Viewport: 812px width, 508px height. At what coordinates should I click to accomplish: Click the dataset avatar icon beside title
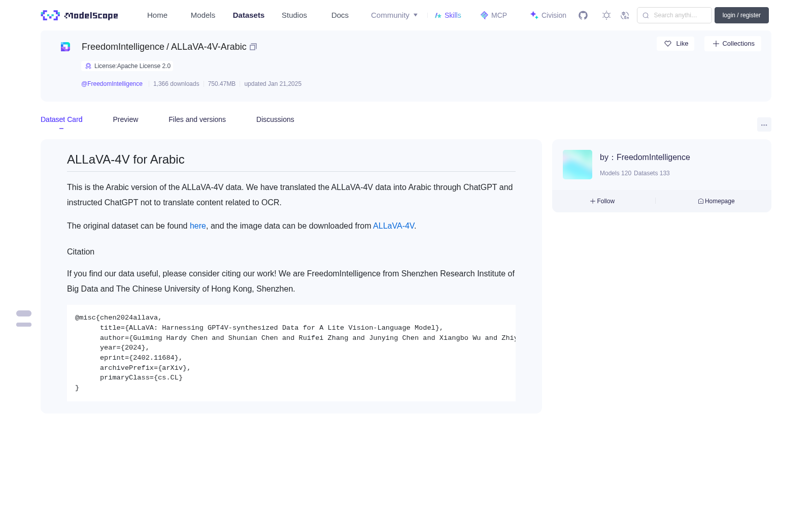coord(65,47)
